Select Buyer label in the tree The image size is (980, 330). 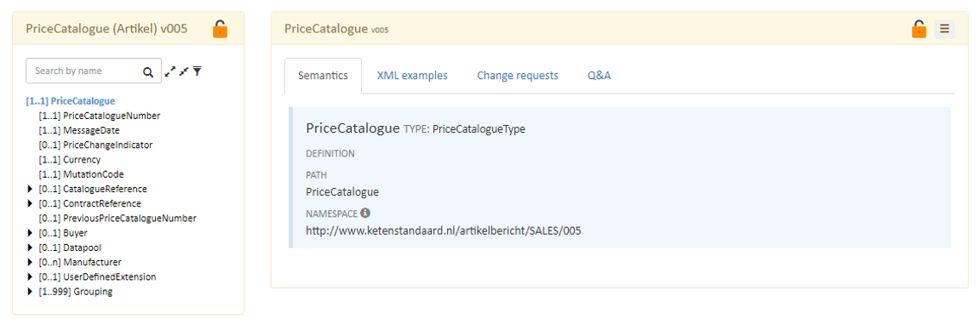click(x=62, y=233)
